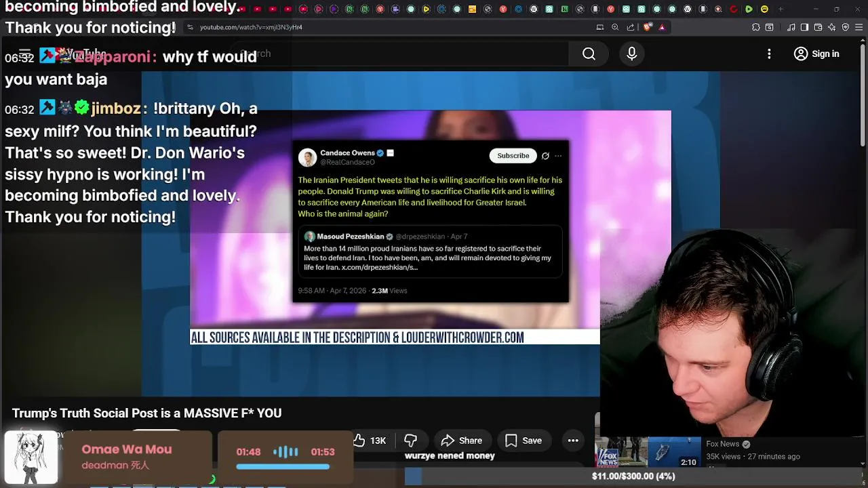Open the Brave VPN shield icon
868x488 pixels.
tap(846, 27)
